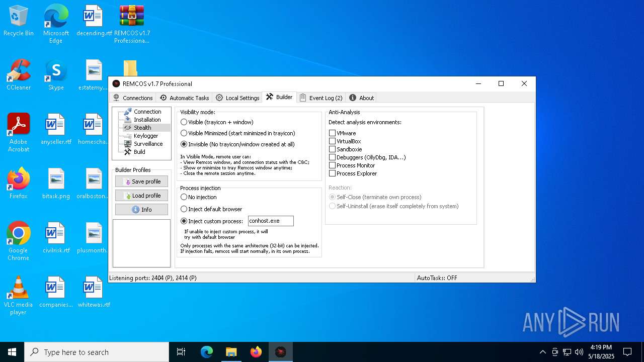Open the network tray icon
644x362 pixels.
coord(567,352)
